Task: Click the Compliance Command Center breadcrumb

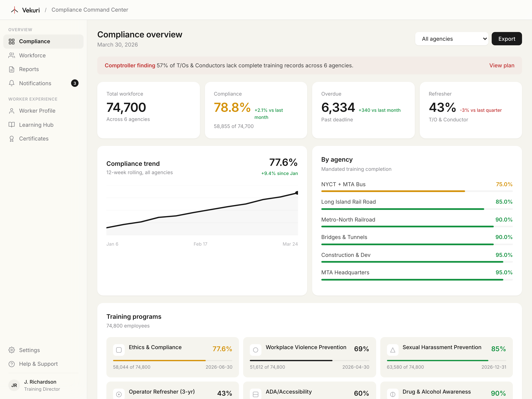Action: 90,10
